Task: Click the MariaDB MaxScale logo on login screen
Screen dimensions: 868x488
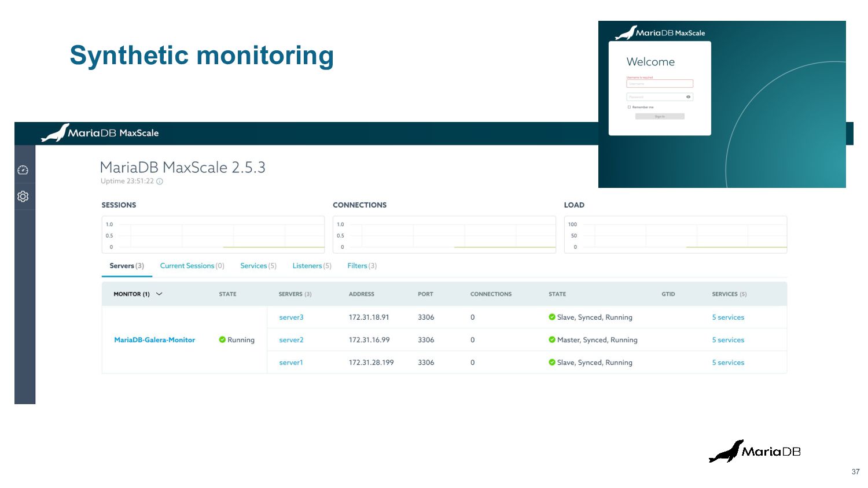Action: [x=660, y=33]
